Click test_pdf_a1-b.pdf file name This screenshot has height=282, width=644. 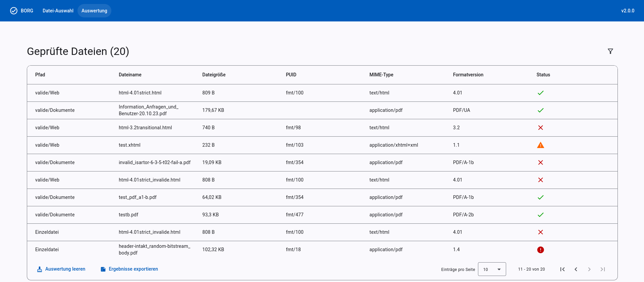point(138,197)
